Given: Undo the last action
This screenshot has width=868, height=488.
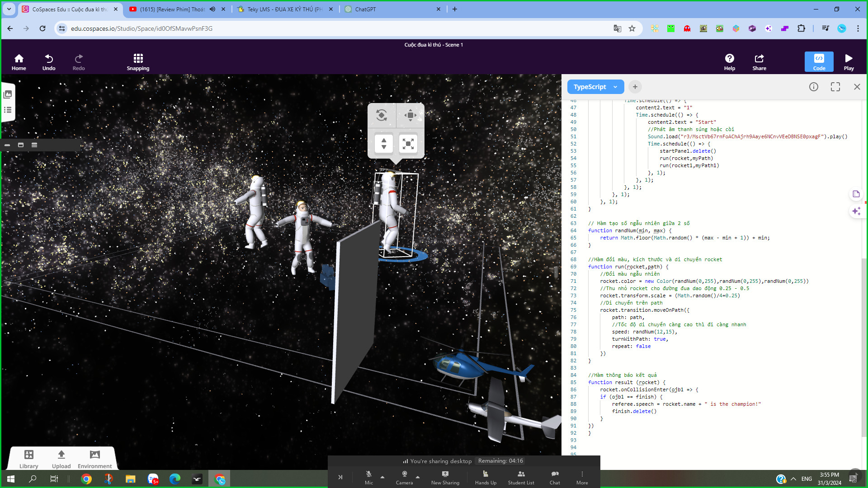Looking at the screenshot, I should (x=49, y=62).
